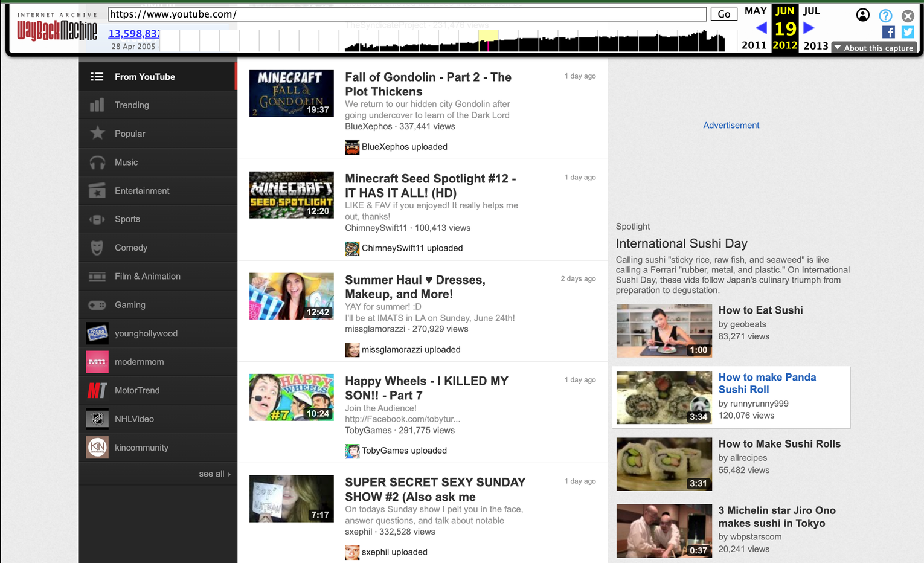Go to next capture with right arrow

pos(809,28)
